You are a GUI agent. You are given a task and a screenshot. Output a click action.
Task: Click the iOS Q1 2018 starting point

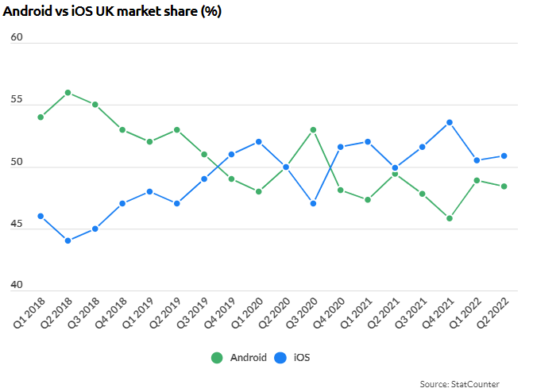[41, 216]
